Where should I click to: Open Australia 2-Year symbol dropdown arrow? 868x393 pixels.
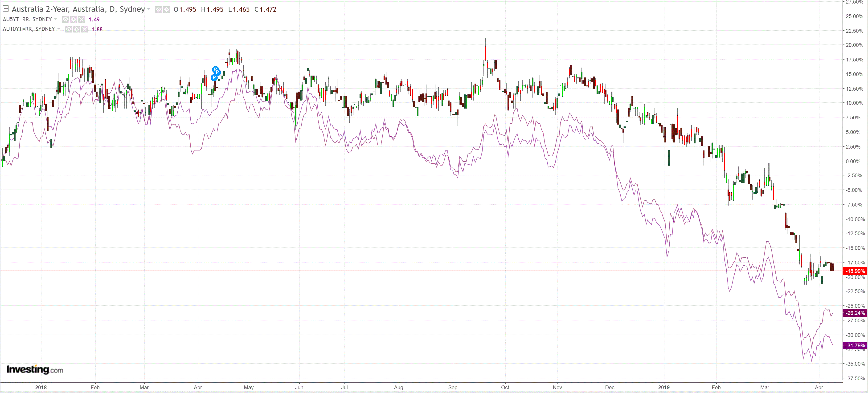coord(149,9)
